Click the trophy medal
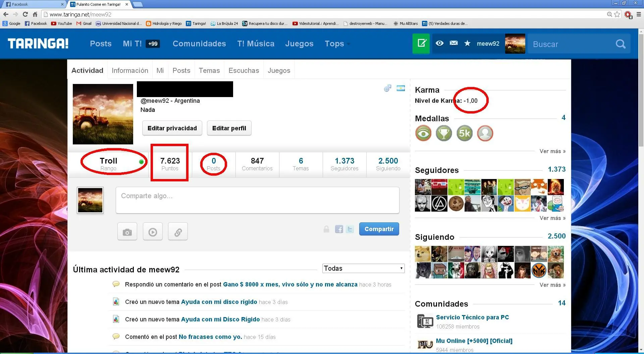Image resolution: width=644 pixels, height=354 pixels. click(x=444, y=133)
